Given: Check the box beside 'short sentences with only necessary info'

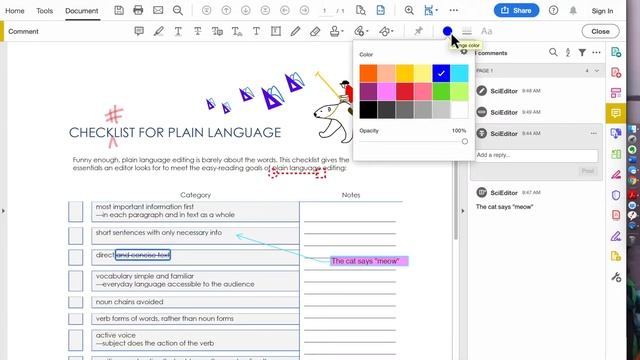Looking at the screenshot, I should click(76, 236).
